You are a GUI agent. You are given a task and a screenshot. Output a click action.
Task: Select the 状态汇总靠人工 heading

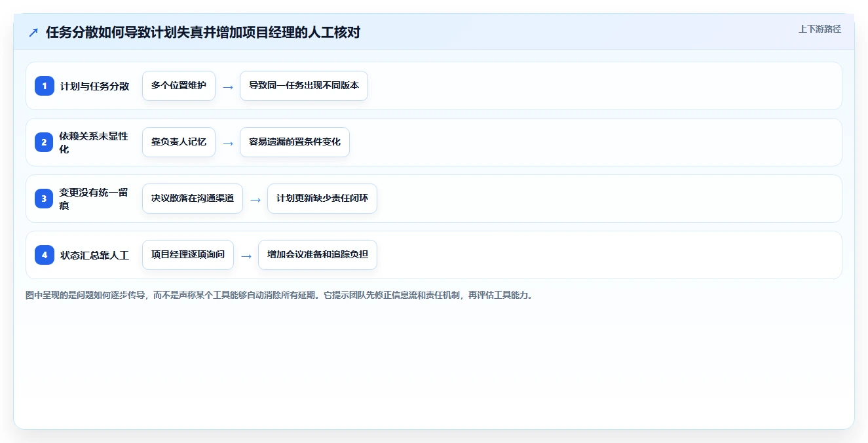point(95,255)
